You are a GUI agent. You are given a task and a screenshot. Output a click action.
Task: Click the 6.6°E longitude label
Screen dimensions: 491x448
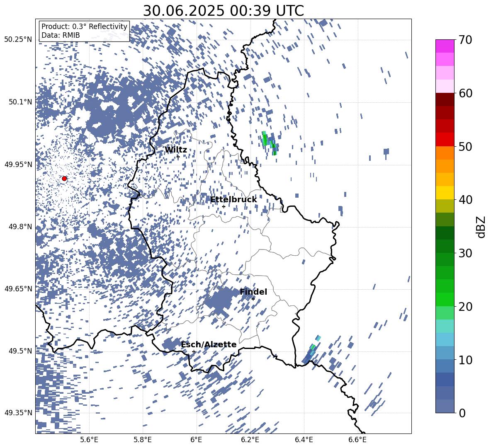click(357, 440)
